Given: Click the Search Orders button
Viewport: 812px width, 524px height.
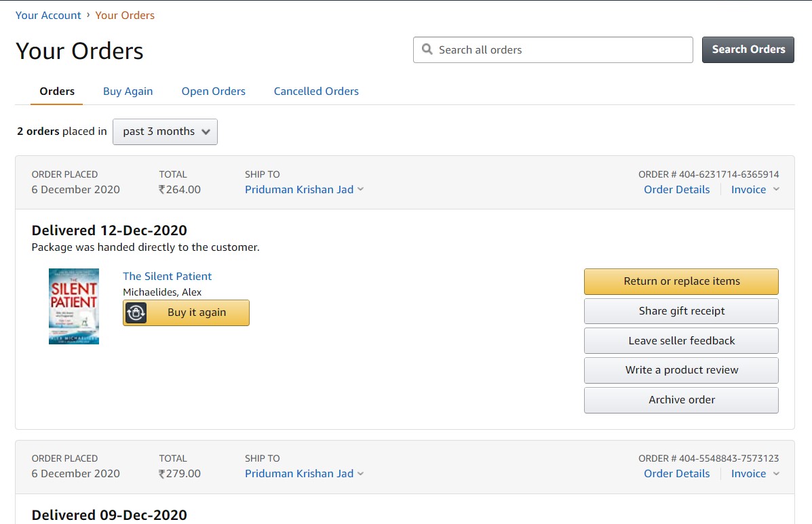Looking at the screenshot, I should [748, 49].
